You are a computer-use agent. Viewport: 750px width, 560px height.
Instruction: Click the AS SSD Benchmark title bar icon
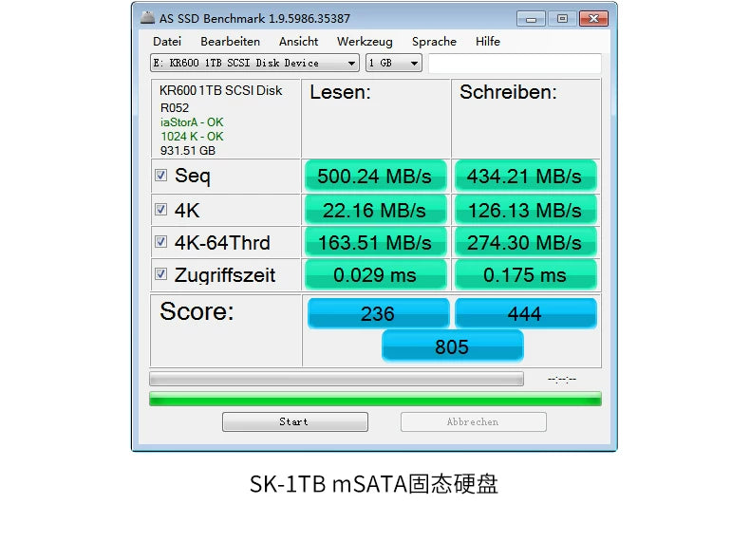(147, 18)
